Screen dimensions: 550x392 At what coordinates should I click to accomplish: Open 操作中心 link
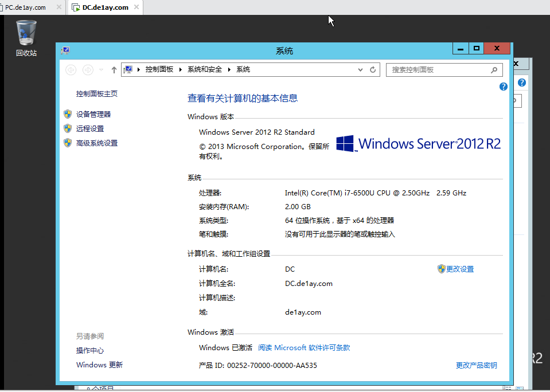tap(90, 350)
